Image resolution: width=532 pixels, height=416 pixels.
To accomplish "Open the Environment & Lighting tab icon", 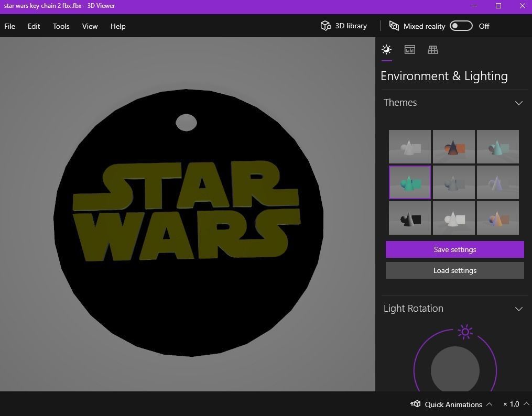I will [x=386, y=50].
